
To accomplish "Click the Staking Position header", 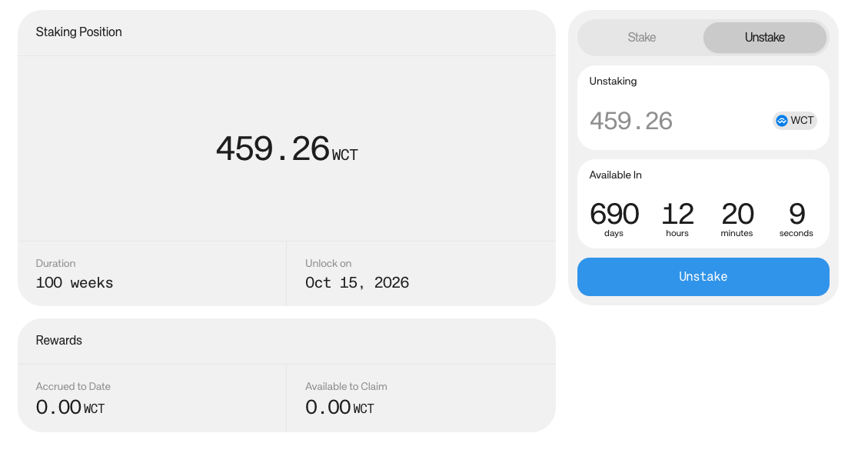I will click(78, 32).
